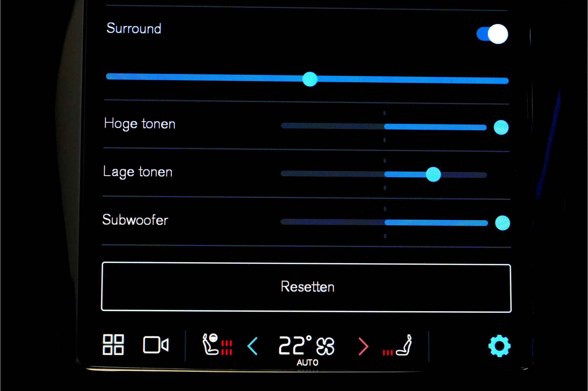Screen dimensions: 588x391
Task: Open the camera view icon
Action: (x=156, y=345)
